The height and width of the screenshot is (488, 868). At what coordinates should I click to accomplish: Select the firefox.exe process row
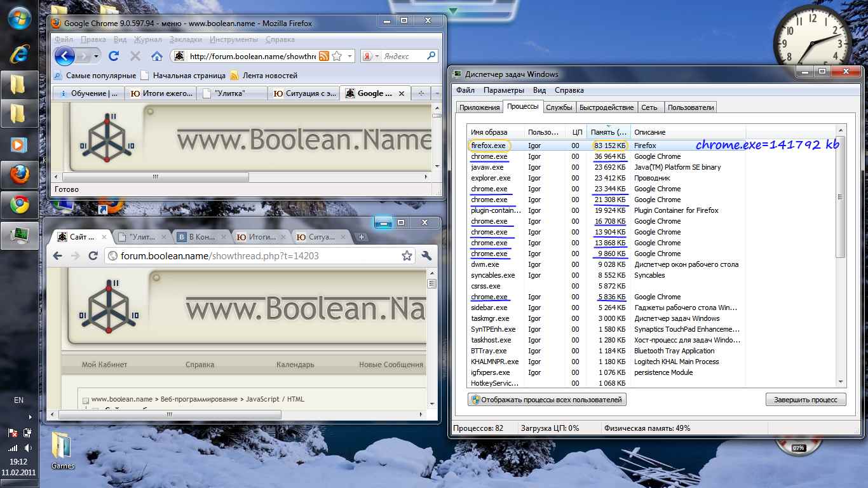tap(489, 146)
